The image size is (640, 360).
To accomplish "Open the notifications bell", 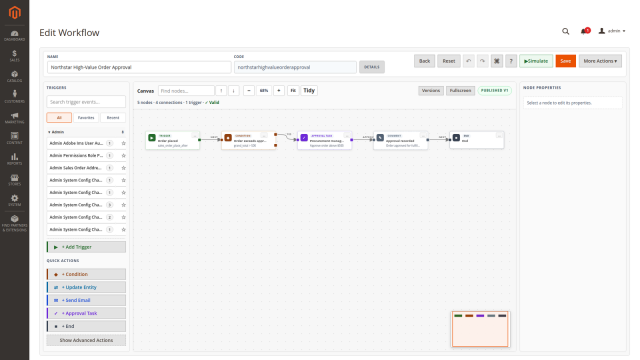I will [x=584, y=31].
